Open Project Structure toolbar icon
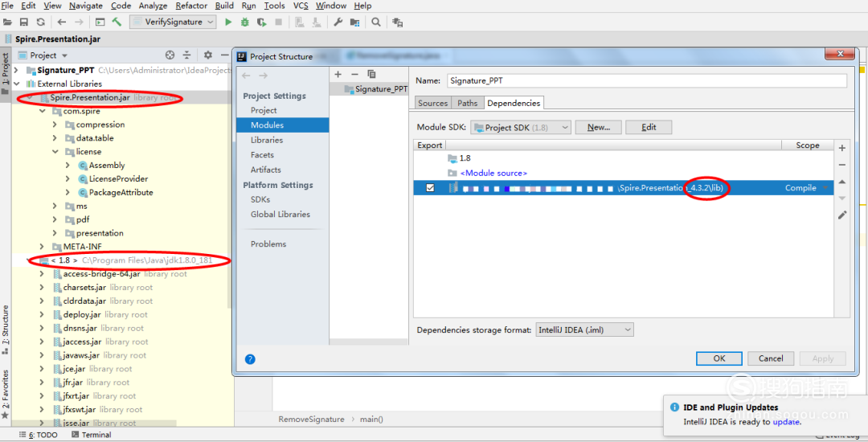 355,23
